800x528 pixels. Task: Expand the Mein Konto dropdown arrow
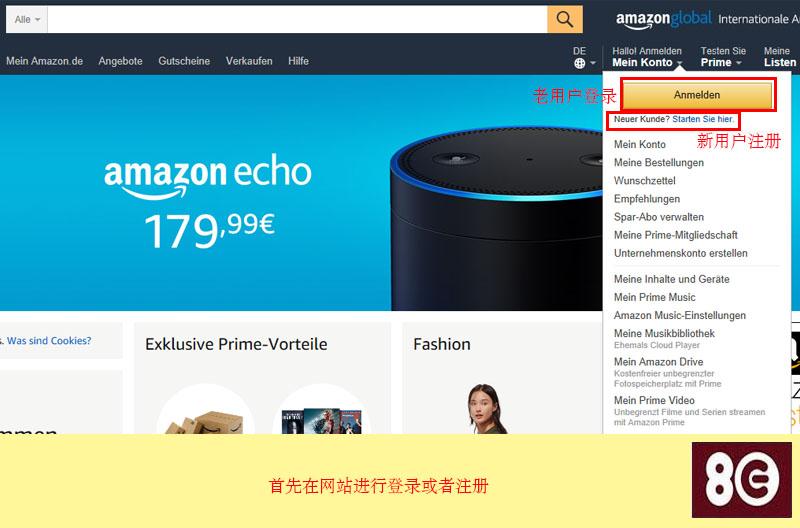click(680, 63)
